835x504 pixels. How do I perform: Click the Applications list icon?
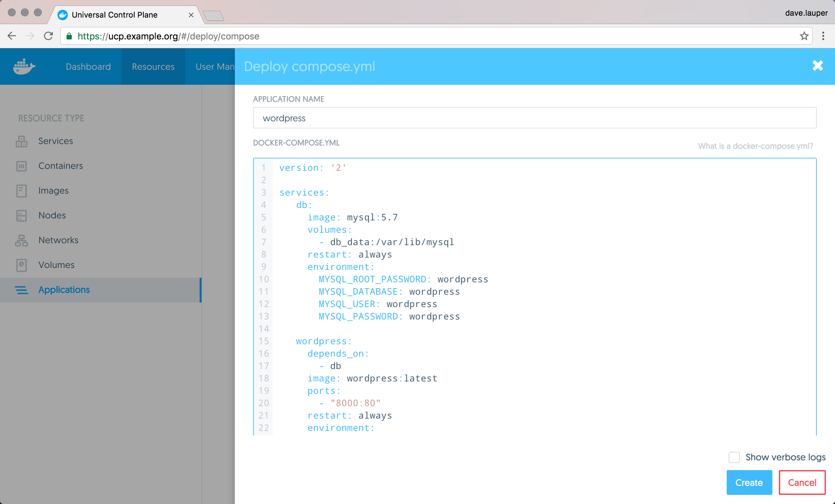(21, 290)
